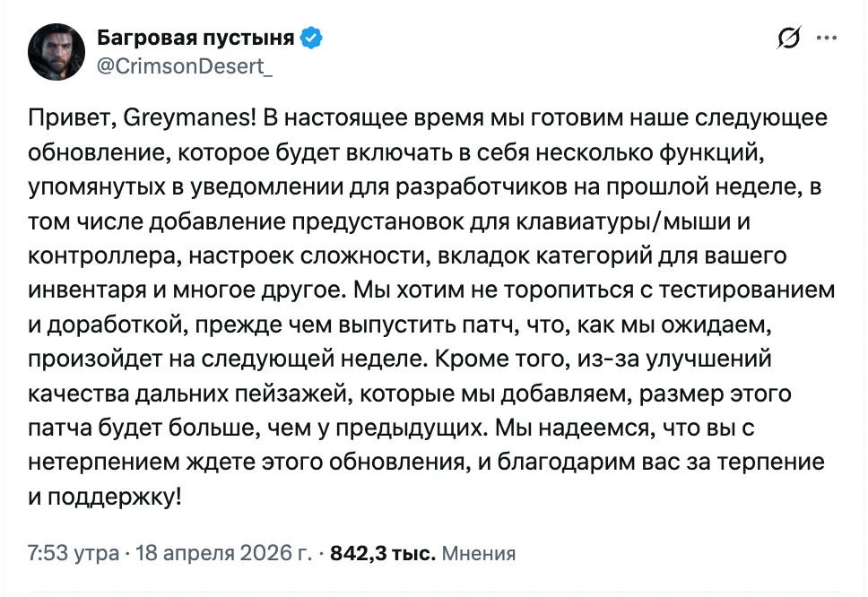Open the author's profile picture

[x=56, y=50]
